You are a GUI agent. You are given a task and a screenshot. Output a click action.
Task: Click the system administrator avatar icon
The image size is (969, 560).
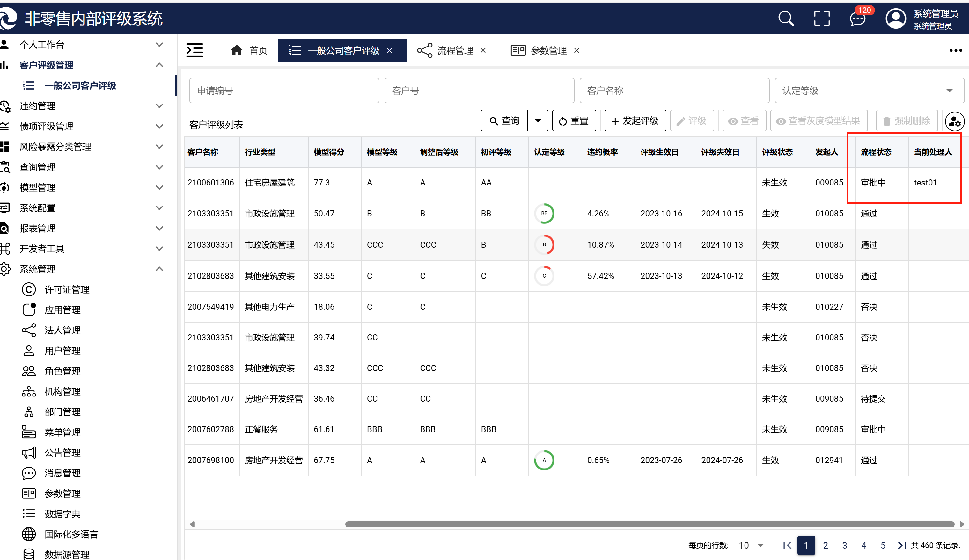[x=896, y=18]
